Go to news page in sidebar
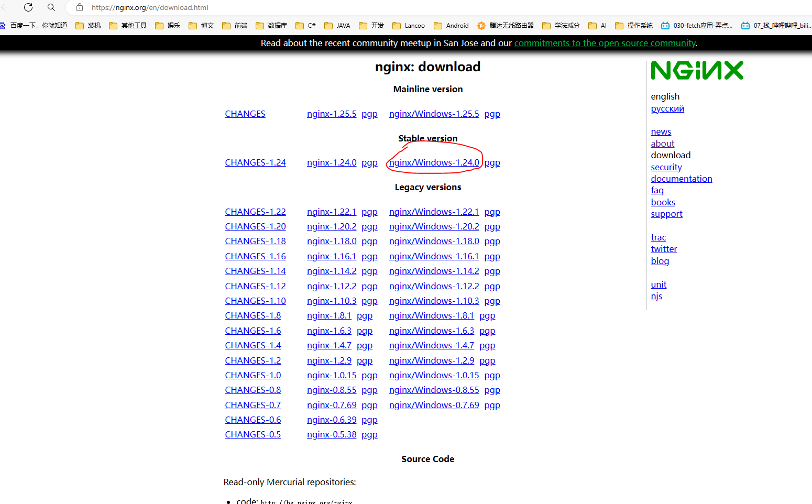 (x=661, y=132)
